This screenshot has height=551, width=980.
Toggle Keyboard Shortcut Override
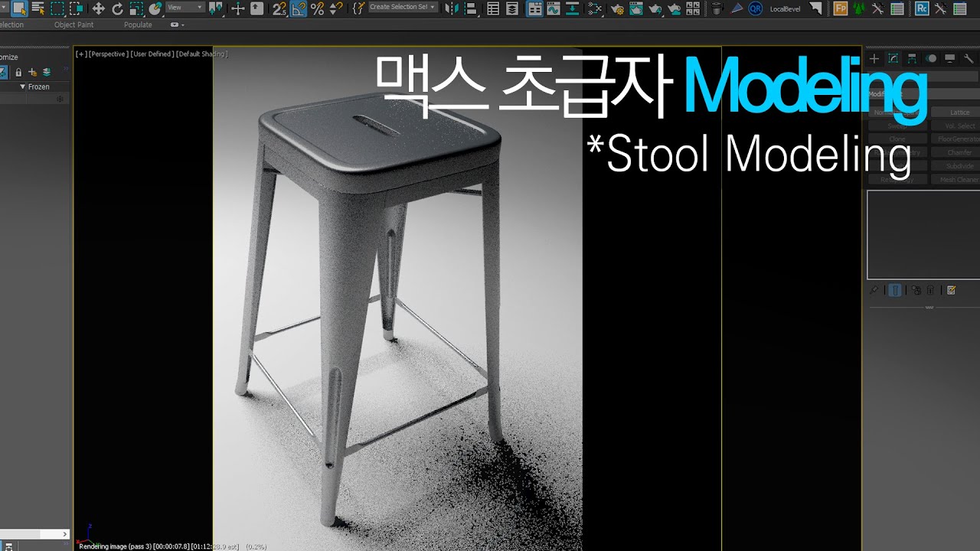coord(257,8)
